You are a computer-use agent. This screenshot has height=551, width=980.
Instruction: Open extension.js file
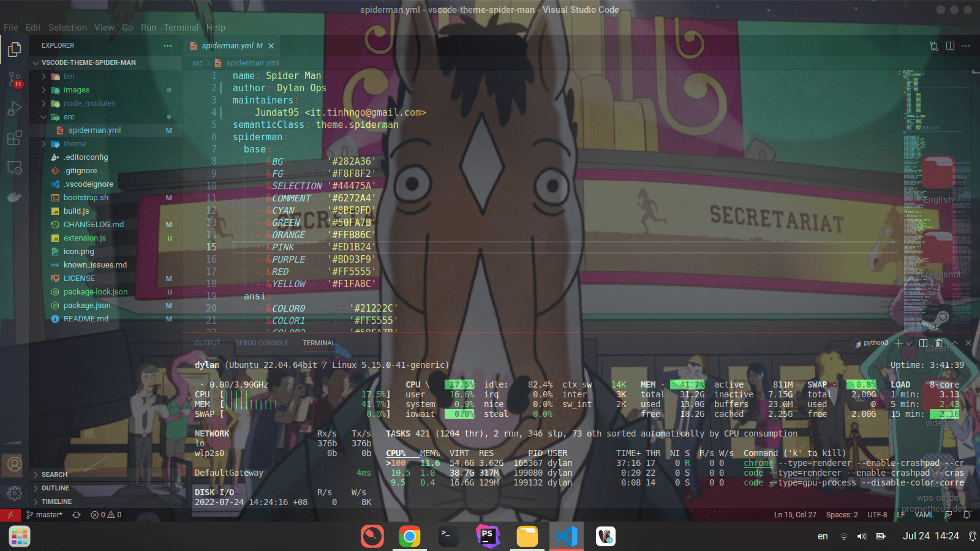click(105, 238)
